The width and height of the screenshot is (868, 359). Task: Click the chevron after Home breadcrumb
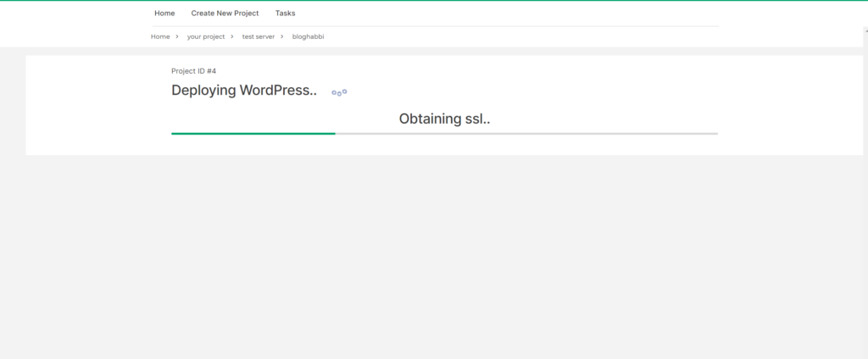tap(177, 36)
